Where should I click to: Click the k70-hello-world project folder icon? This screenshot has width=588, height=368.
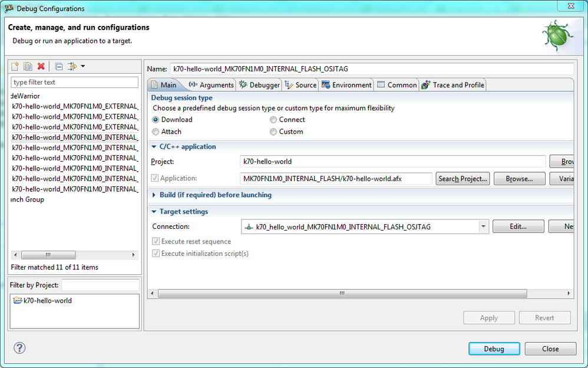(18, 300)
